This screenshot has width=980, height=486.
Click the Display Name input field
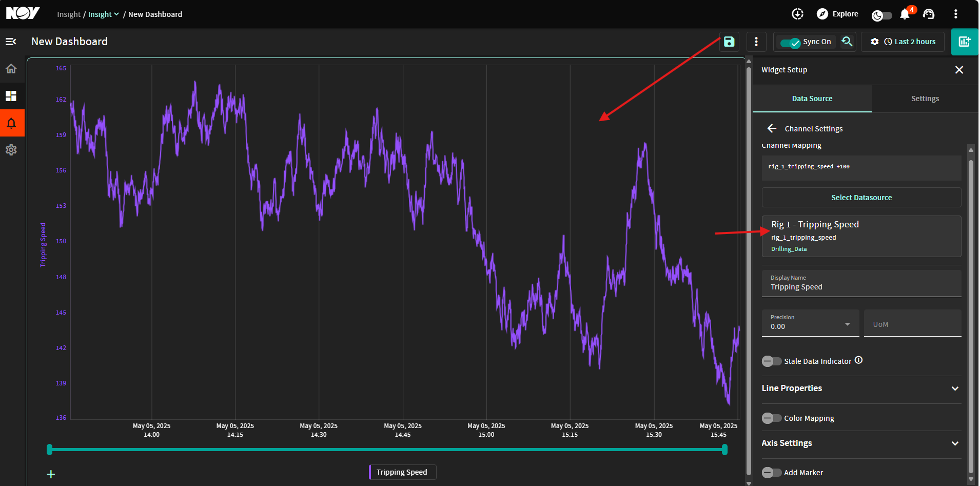coord(861,283)
